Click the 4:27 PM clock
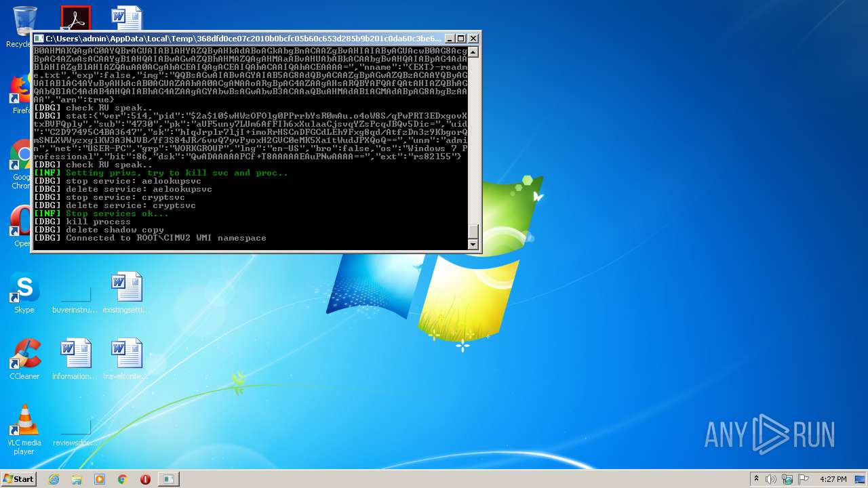This screenshot has width=868, height=488. 833,479
